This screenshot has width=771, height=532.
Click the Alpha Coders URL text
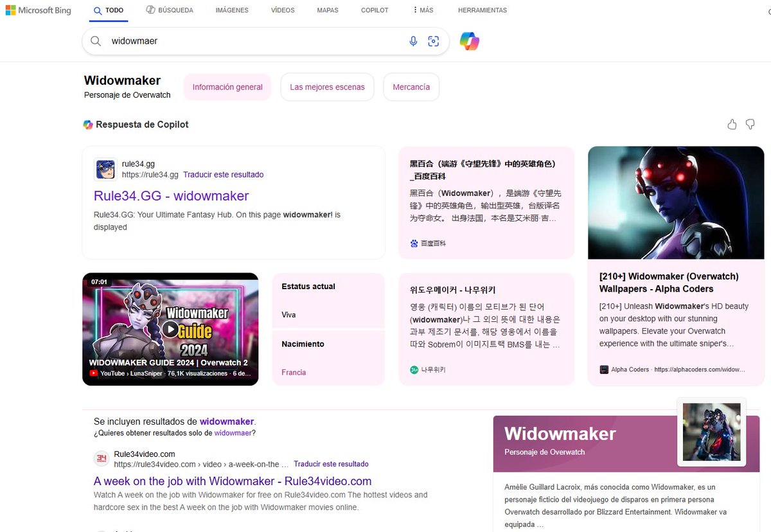(x=700, y=369)
